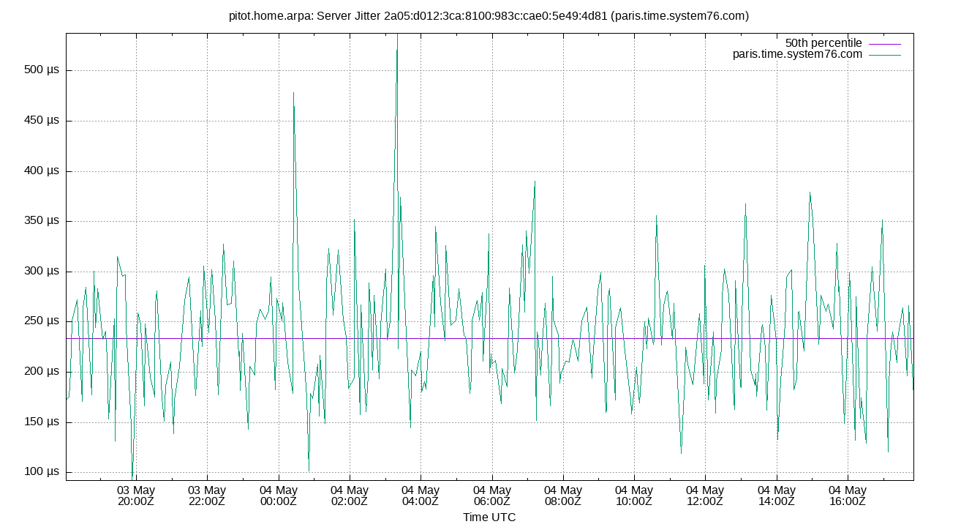Click the '400 µs' y-axis label
This screenshot has width=980, height=527.
pyautogui.click(x=42, y=171)
